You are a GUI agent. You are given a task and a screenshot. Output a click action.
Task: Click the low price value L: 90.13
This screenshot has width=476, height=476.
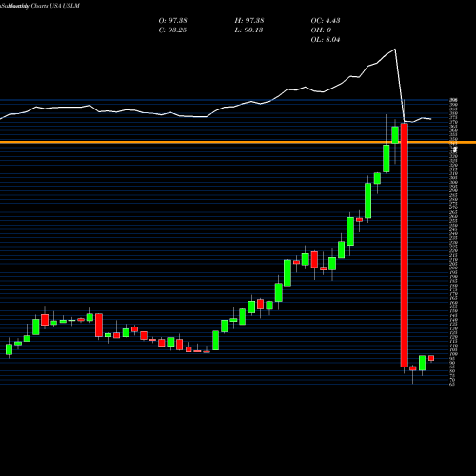pyautogui.click(x=248, y=30)
